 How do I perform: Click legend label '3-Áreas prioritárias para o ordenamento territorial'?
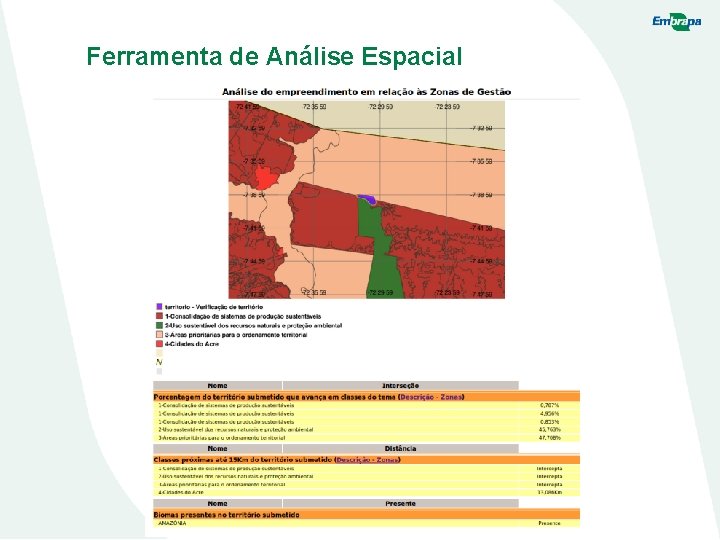click(236, 335)
